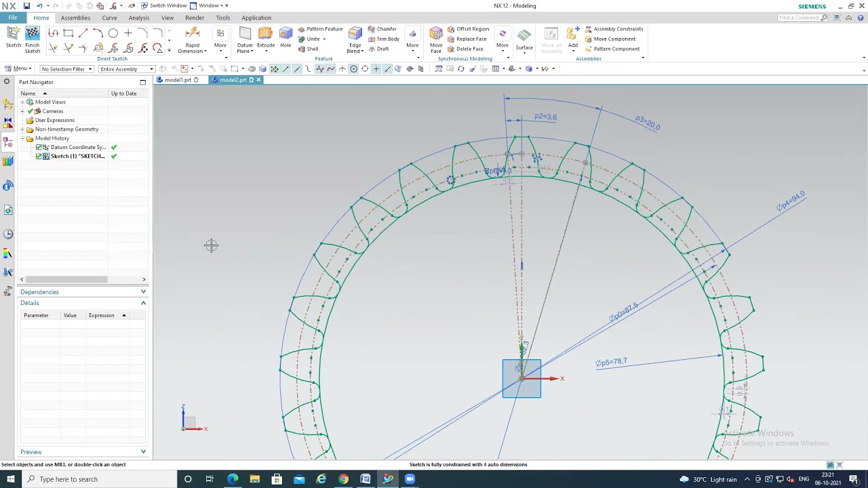Switch to the Assemblies ribbon tab
868x488 pixels.
75,18
